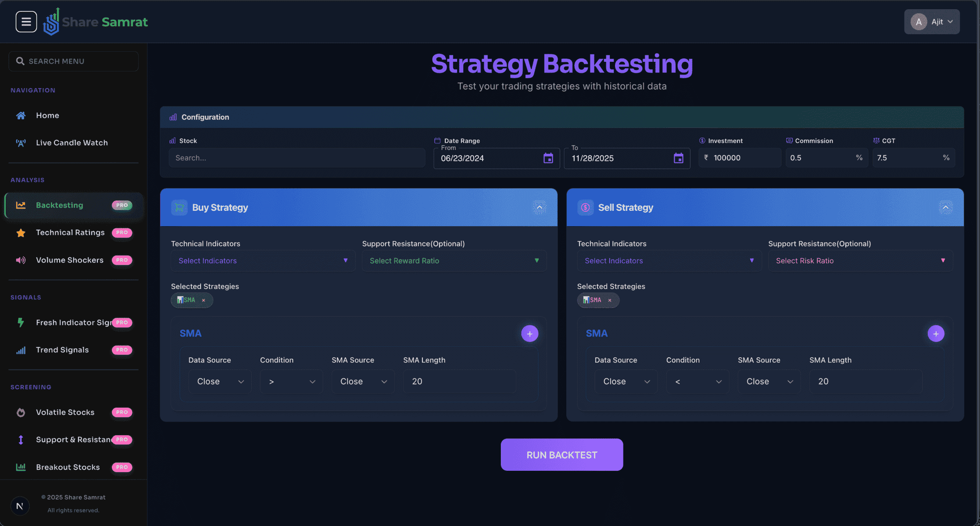980x526 pixels.
Task: Open the hamburger menu
Action: point(26,21)
